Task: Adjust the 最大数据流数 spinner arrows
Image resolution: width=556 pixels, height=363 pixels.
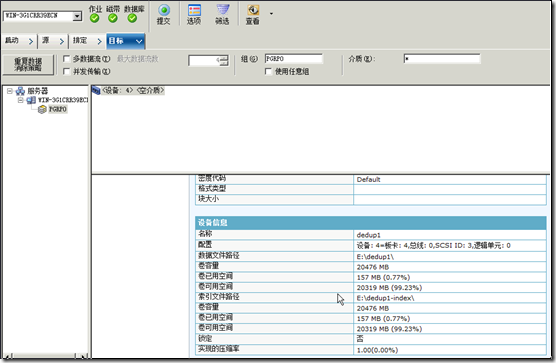Action: point(224,60)
